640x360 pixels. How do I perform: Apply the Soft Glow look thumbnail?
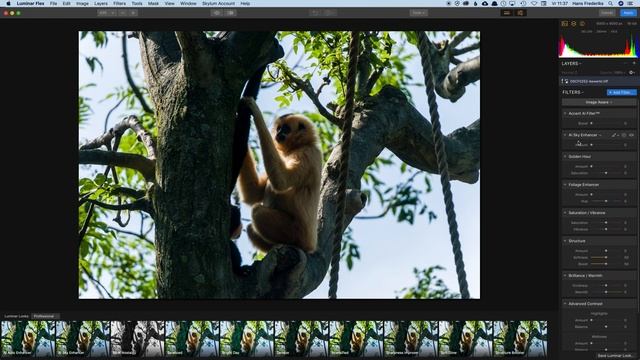(x=465, y=338)
